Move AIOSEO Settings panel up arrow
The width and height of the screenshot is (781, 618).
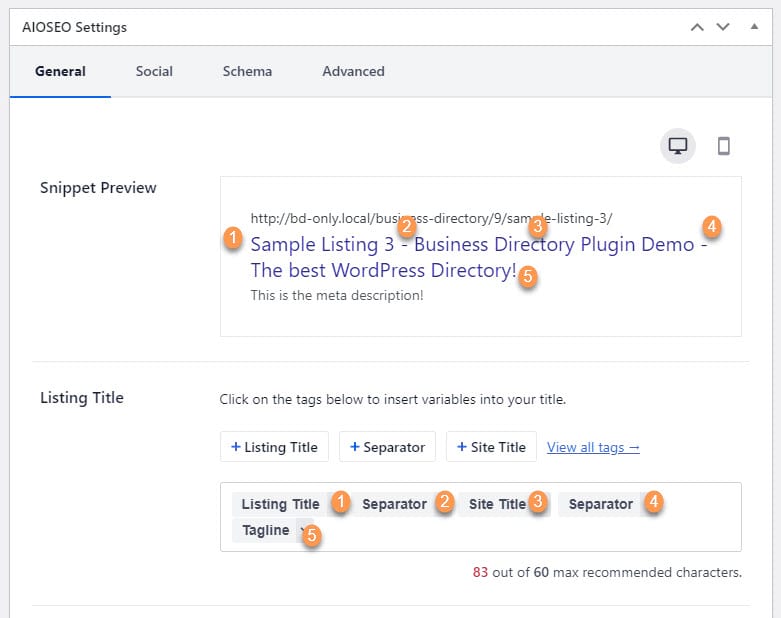click(x=697, y=27)
